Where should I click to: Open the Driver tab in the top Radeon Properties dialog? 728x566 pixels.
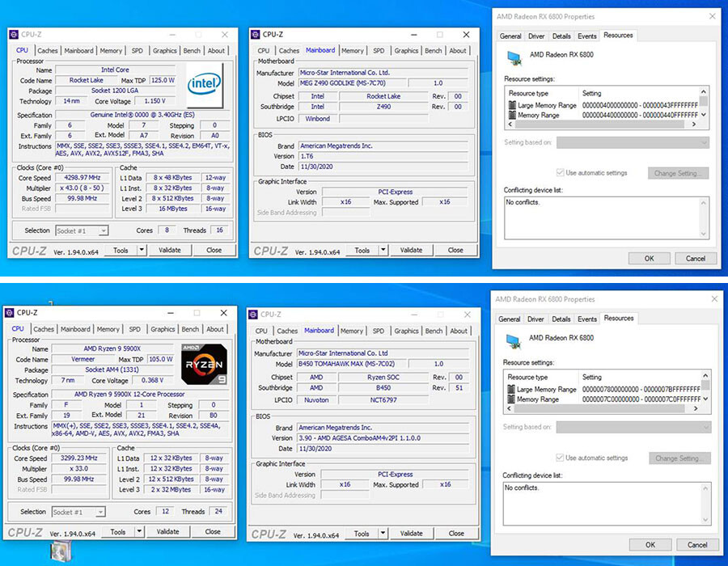tap(536, 36)
